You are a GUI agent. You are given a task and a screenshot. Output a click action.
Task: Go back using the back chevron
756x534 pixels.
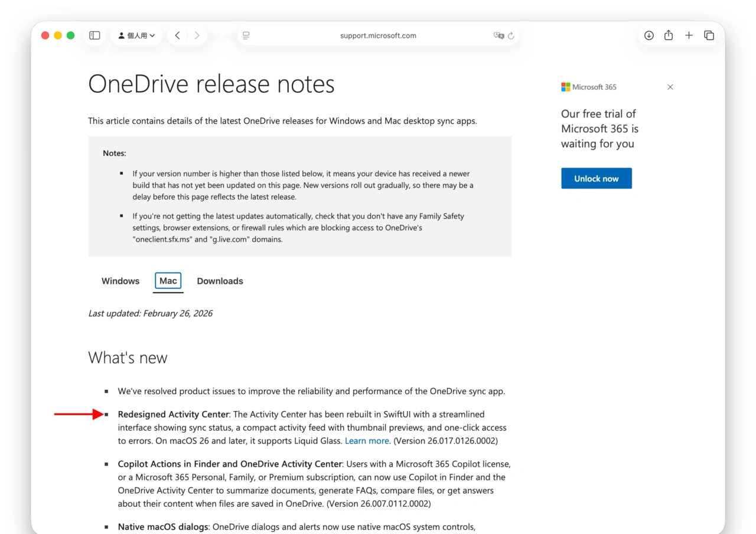[x=178, y=35]
